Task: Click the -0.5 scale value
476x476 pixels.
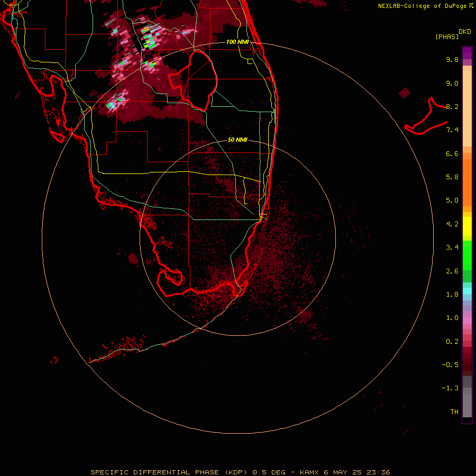Action: tap(450, 365)
